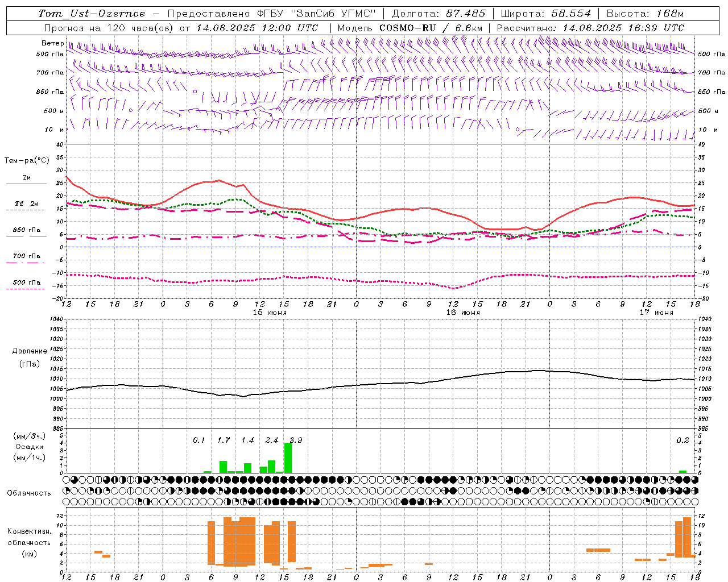Click the 'Конвективн.' convective cloud label
728x582 pixels.
click(30, 531)
